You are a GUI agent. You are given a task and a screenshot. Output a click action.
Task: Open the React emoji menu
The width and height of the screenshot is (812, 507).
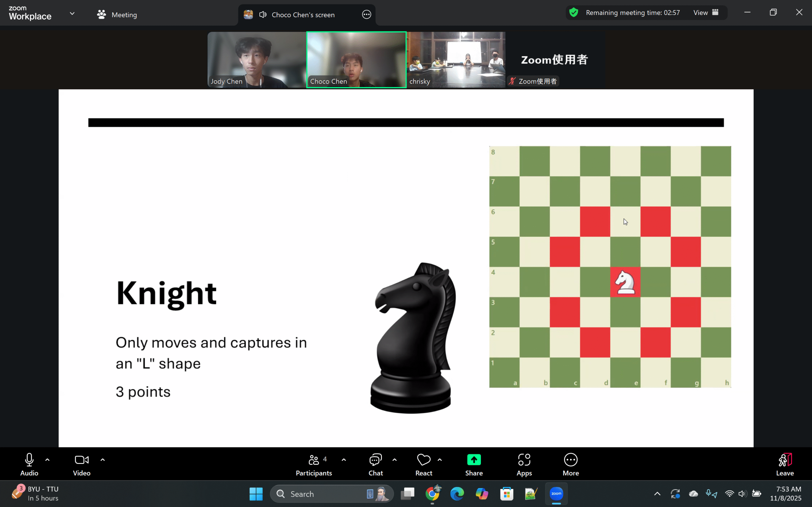click(423, 464)
